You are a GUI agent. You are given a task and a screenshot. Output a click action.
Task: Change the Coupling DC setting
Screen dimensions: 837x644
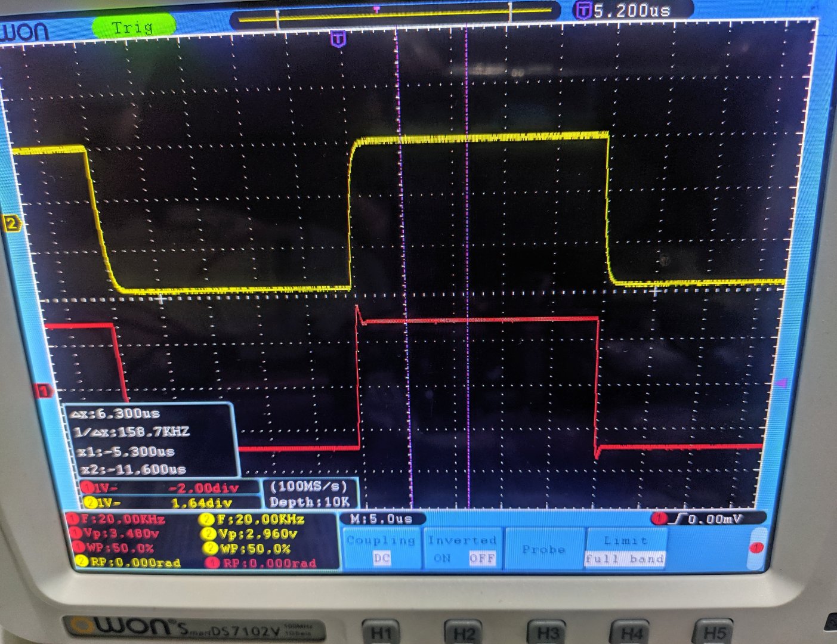381,549
